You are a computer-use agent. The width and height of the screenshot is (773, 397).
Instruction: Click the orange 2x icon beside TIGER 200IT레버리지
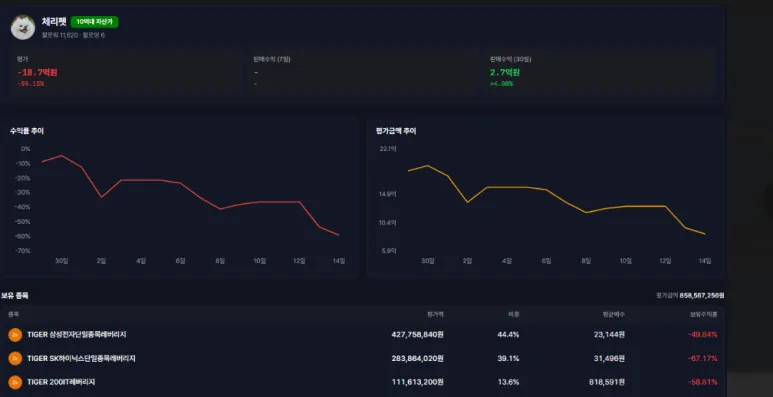(x=15, y=382)
